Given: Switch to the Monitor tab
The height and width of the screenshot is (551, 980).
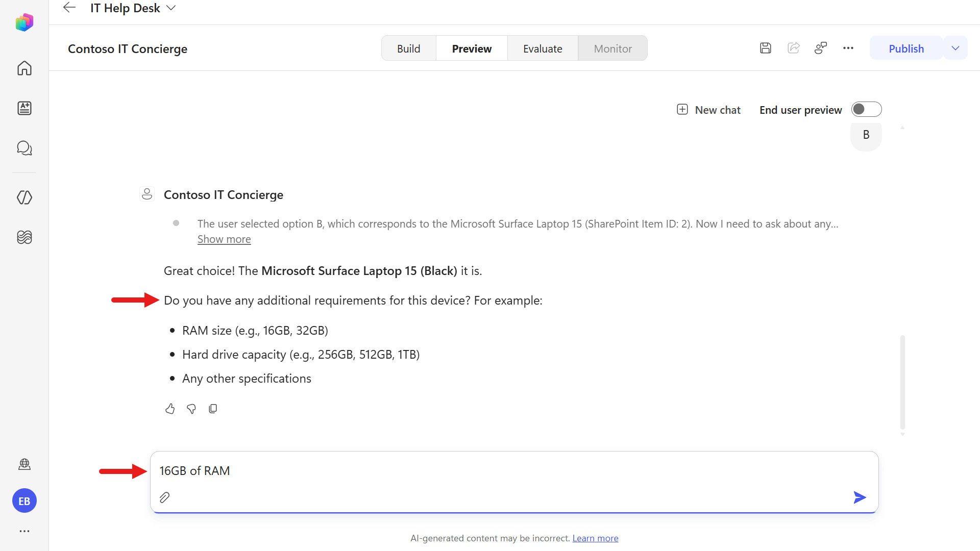Looking at the screenshot, I should pos(612,48).
